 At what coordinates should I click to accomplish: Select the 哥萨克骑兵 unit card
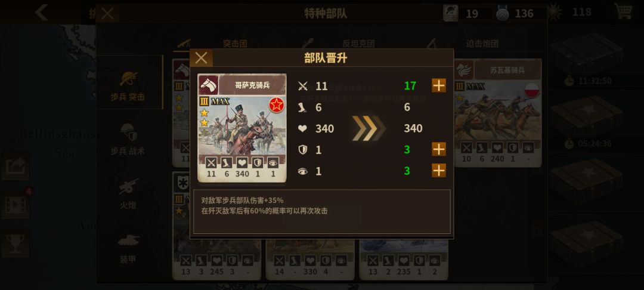[242, 128]
